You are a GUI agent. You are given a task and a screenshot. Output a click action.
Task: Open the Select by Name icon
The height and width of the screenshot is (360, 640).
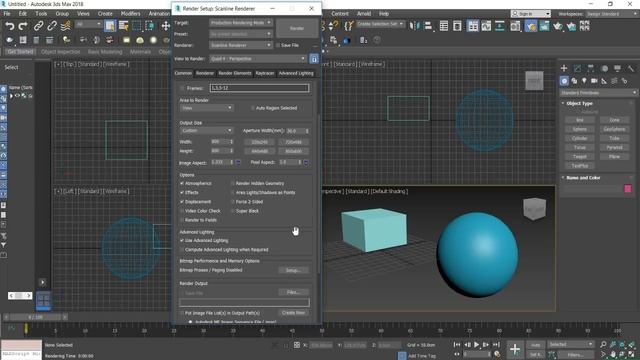click(123, 26)
